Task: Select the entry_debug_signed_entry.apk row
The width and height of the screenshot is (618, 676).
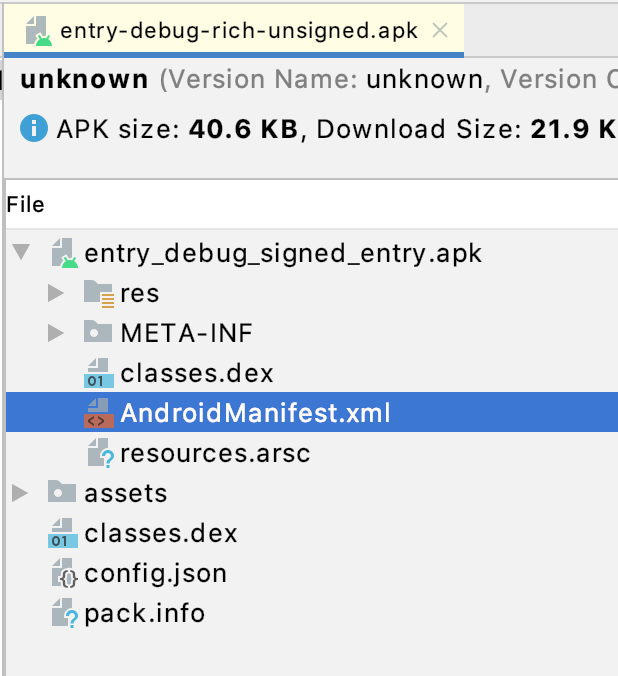Action: coord(312,253)
